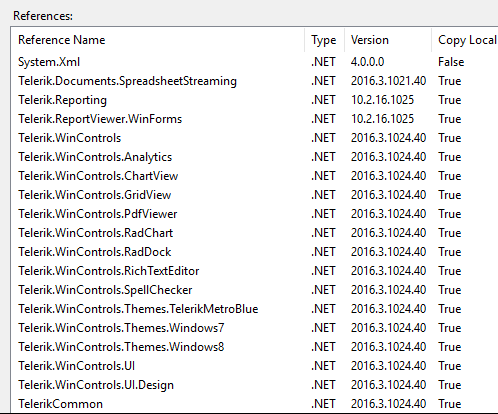
Task: Select the Telerik.WinControls.UI reference name
Action: tap(76, 366)
